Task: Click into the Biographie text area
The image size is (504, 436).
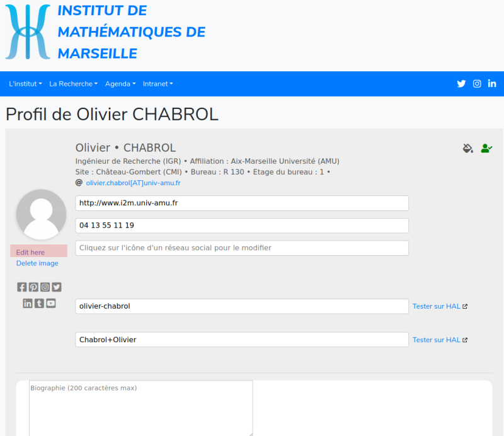Action: [x=140, y=410]
